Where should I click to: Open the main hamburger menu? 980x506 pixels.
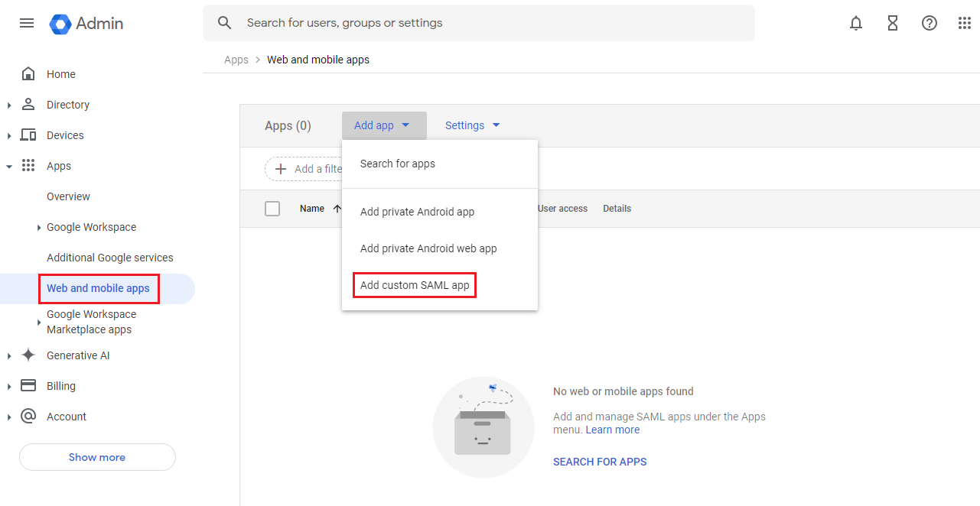(27, 23)
